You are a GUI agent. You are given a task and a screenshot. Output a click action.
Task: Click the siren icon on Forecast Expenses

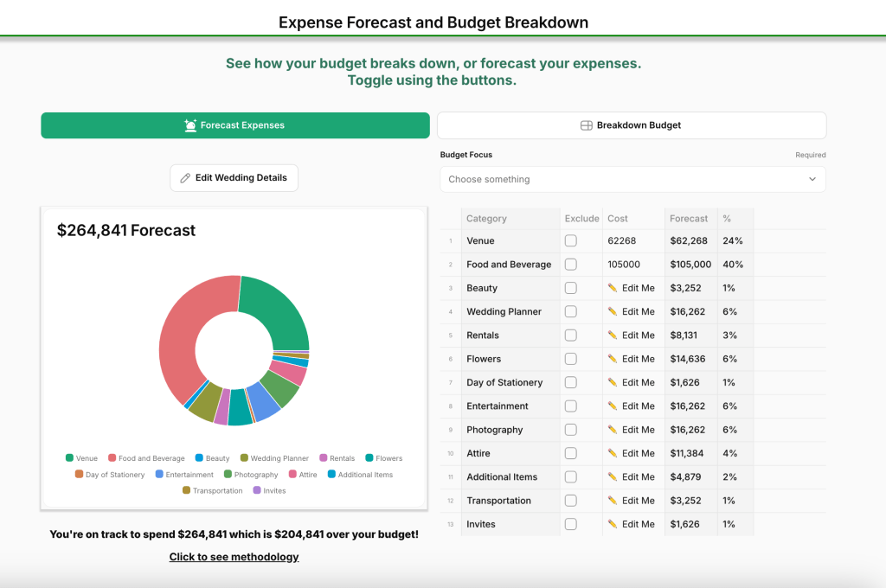[x=190, y=125]
